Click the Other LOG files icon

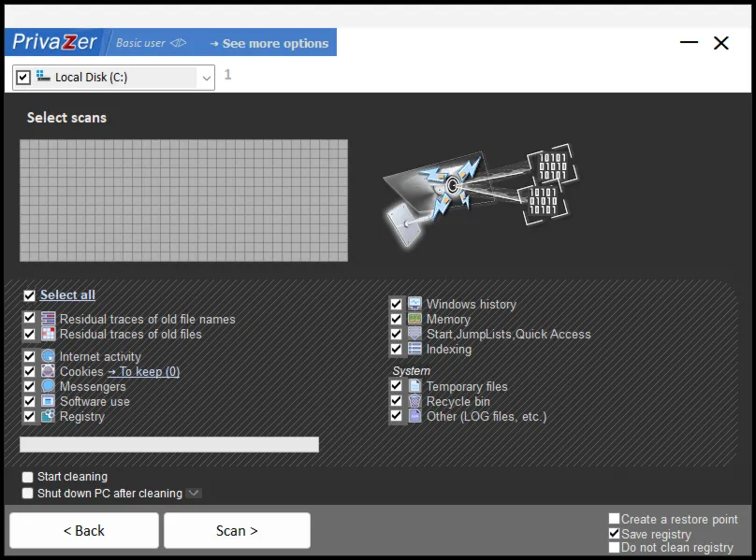click(414, 416)
